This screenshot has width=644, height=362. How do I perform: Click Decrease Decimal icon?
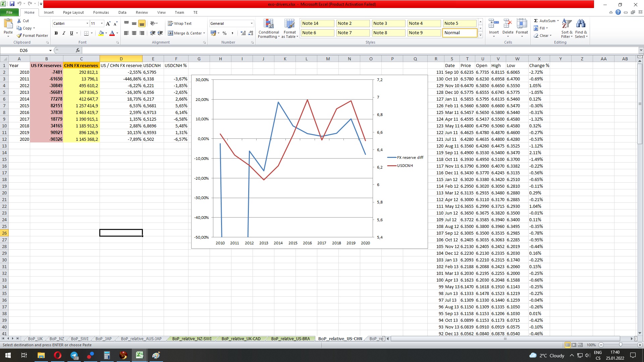pos(251,33)
